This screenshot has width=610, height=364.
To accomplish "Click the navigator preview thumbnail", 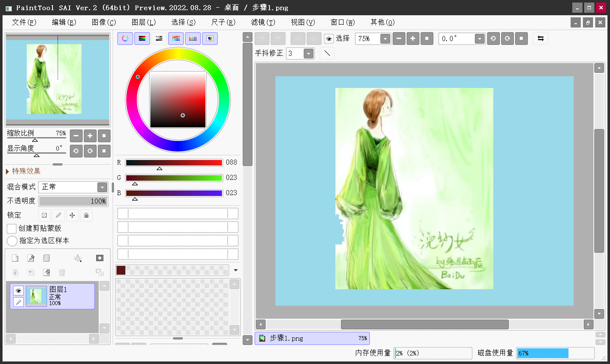I will pyautogui.click(x=58, y=80).
